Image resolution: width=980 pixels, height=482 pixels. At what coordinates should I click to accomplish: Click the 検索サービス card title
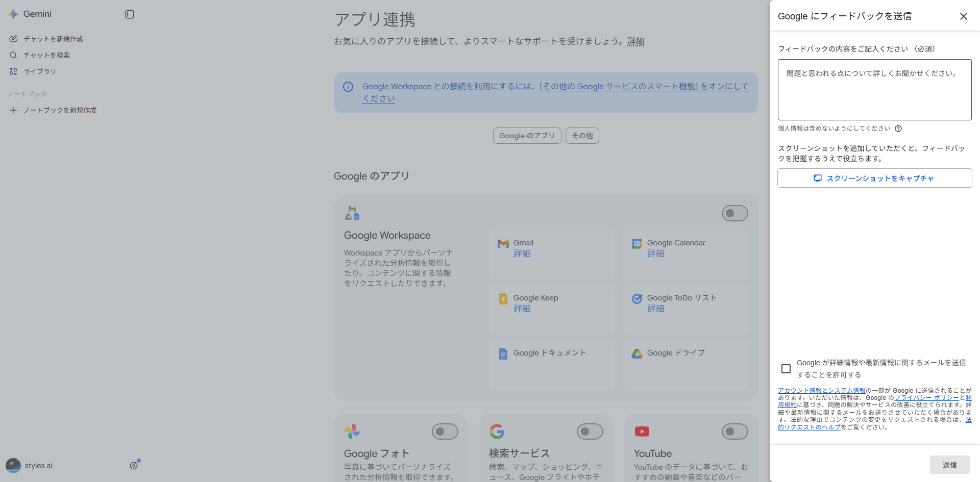(x=520, y=453)
